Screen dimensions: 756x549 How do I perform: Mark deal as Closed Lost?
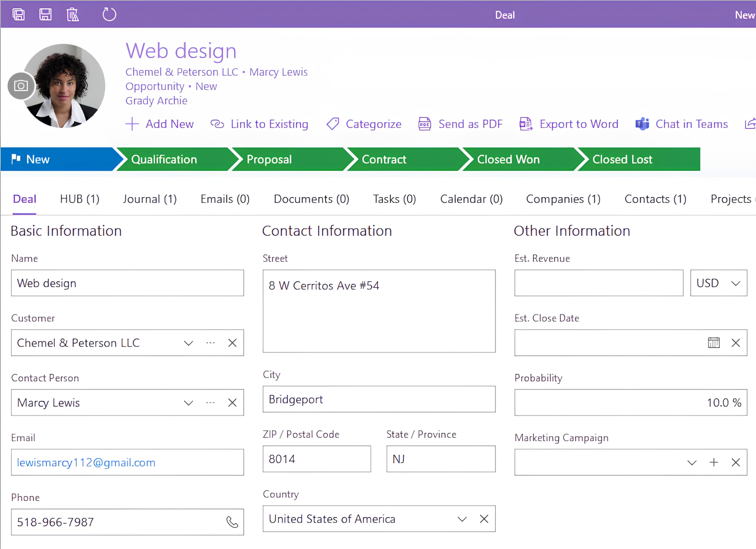(x=639, y=159)
